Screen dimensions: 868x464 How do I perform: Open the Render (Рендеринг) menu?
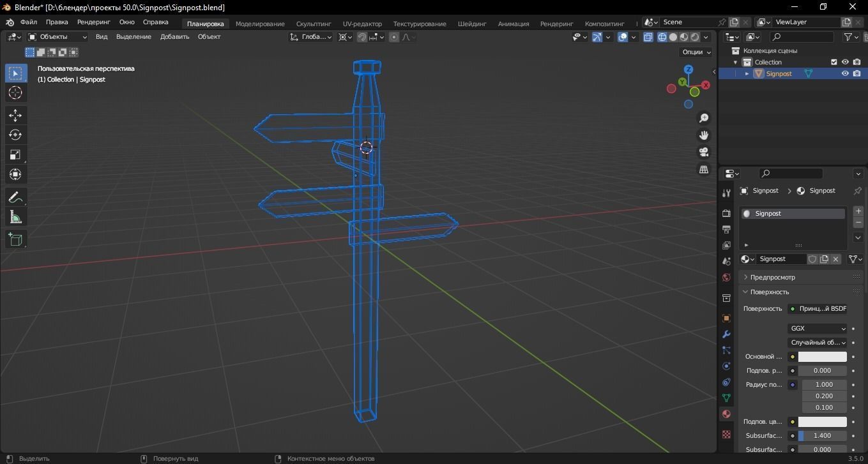tap(94, 22)
